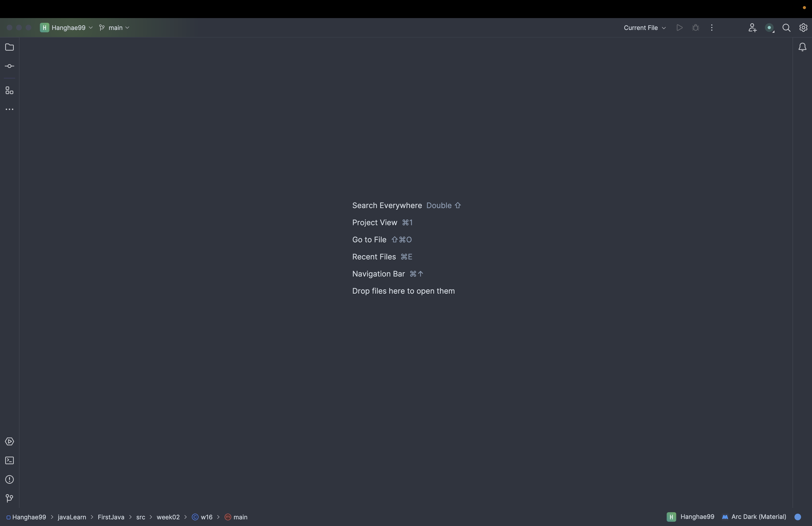Click the Run button
812x526 pixels.
[x=679, y=28]
